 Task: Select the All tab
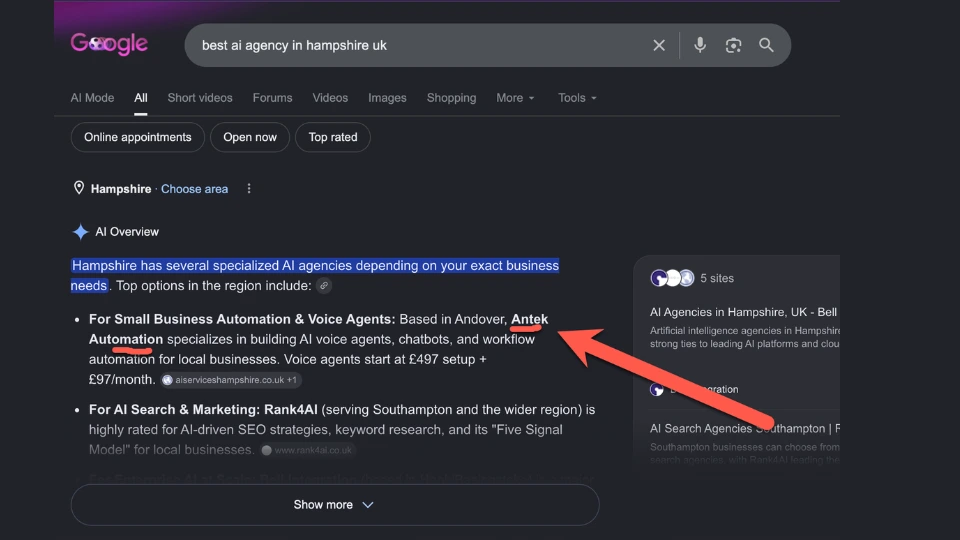[141, 98]
